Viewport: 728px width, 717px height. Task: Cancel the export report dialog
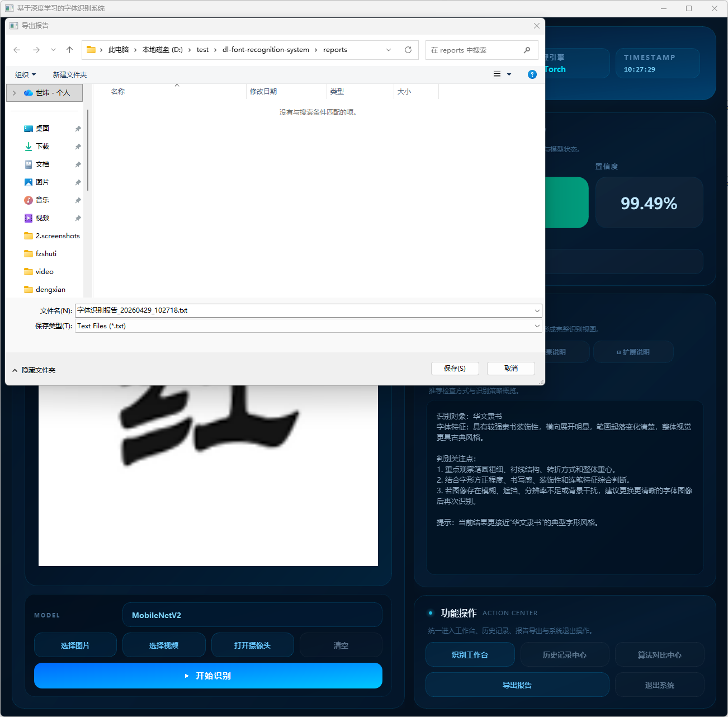click(x=510, y=369)
